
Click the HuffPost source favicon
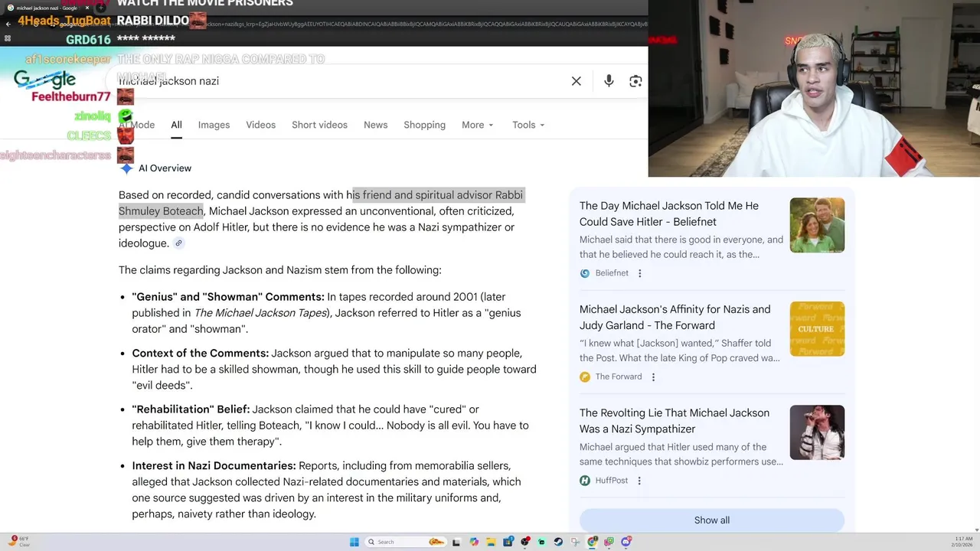click(585, 481)
